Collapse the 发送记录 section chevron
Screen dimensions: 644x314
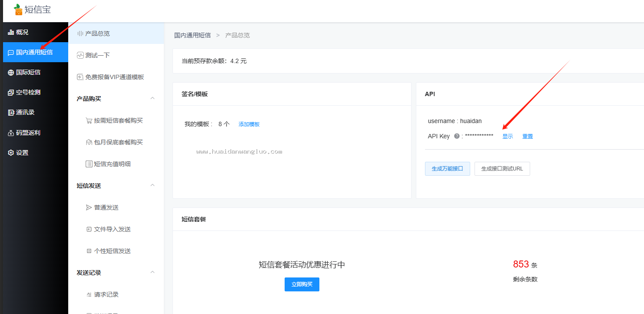153,272
